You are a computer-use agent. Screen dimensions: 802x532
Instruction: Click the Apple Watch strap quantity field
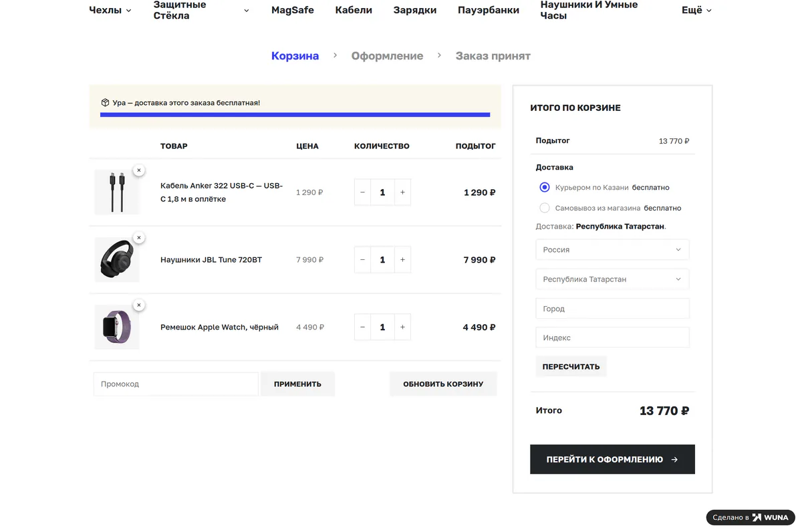coord(382,327)
